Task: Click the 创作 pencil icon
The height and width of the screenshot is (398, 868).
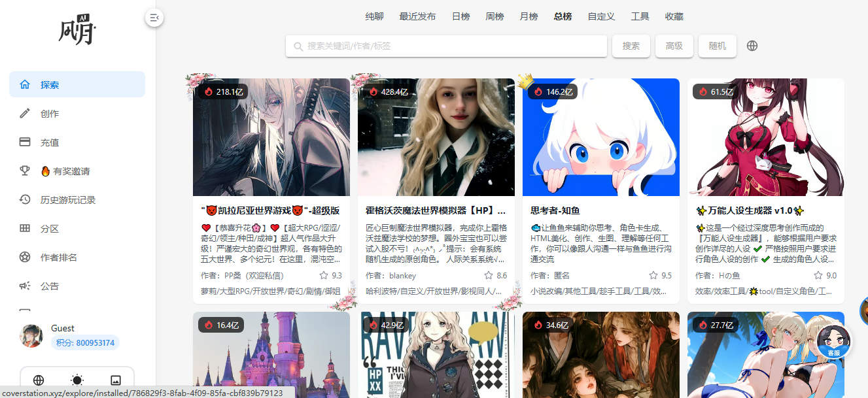Action: [x=25, y=113]
